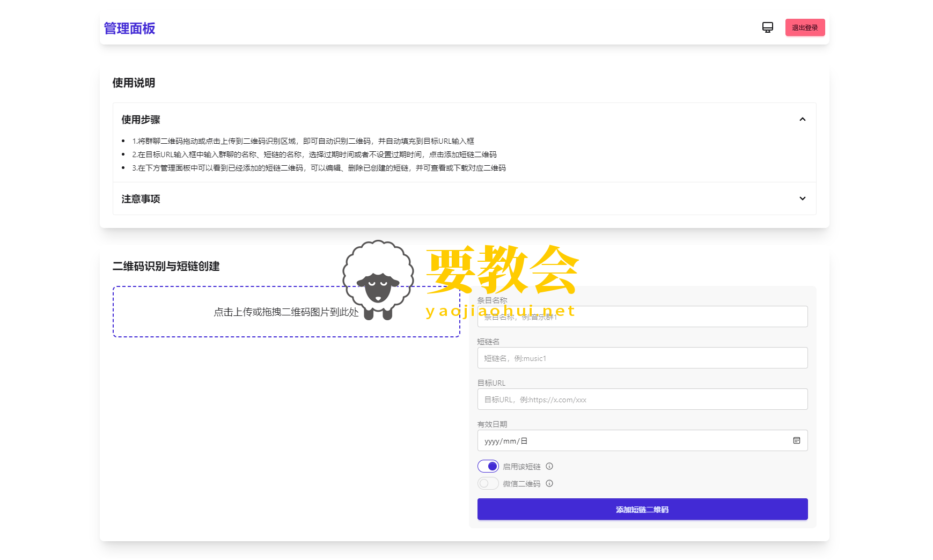Focus the 目标URL input field
The width and height of the screenshot is (933, 560).
pos(642,399)
